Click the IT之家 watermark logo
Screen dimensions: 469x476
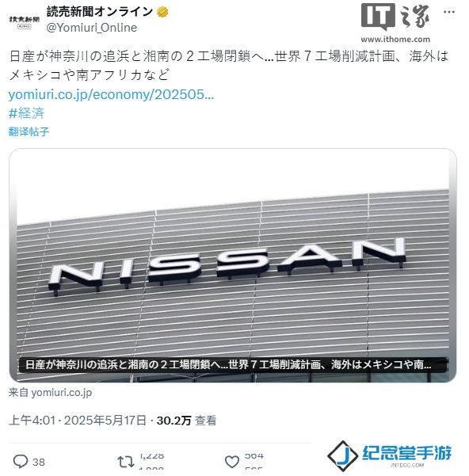coord(395,17)
